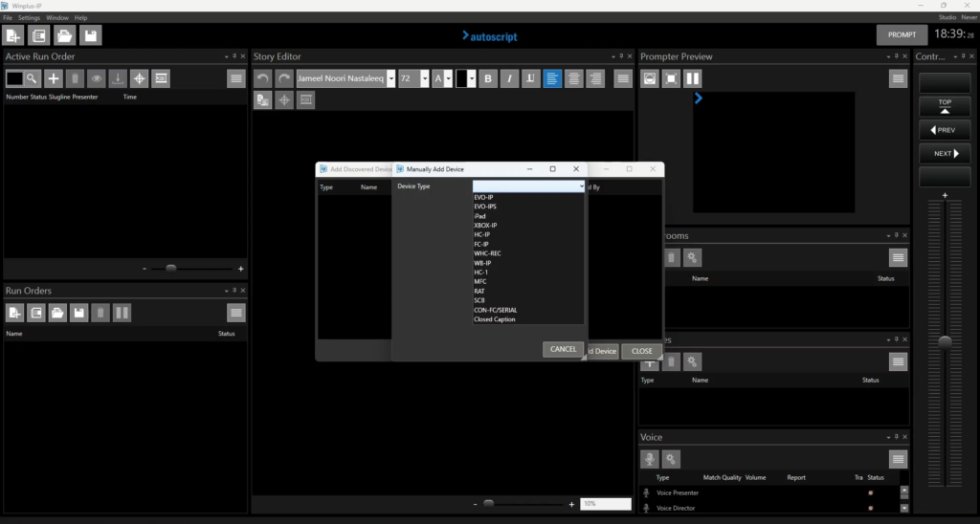Go to PREV story in controller
The height and width of the screenshot is (524, 980).
945,130
